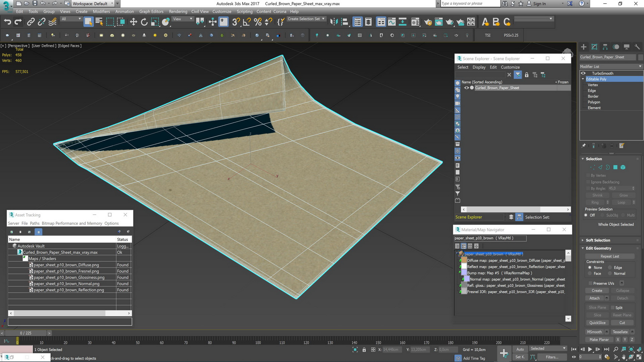This screenshot has width=644, height=362.
Task: Click the QuickSlice button
Action: click(x=597, y=322)
